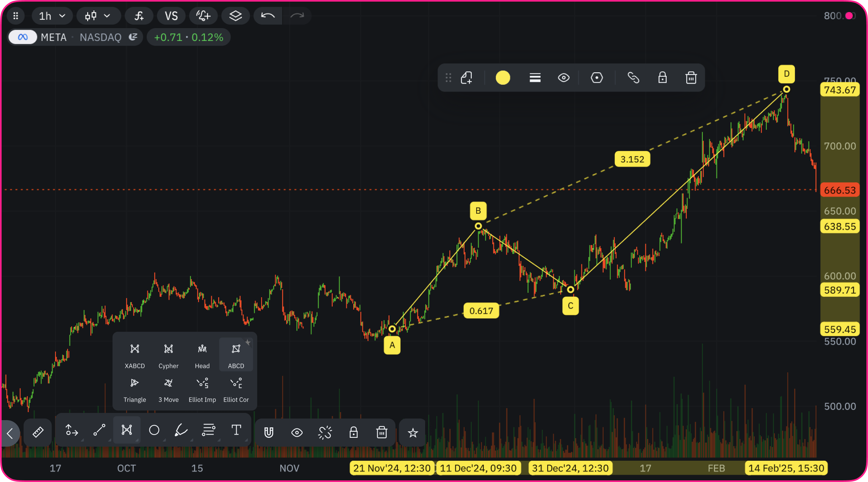
Task: Click the indicators fx button
Action: [139, 16]
